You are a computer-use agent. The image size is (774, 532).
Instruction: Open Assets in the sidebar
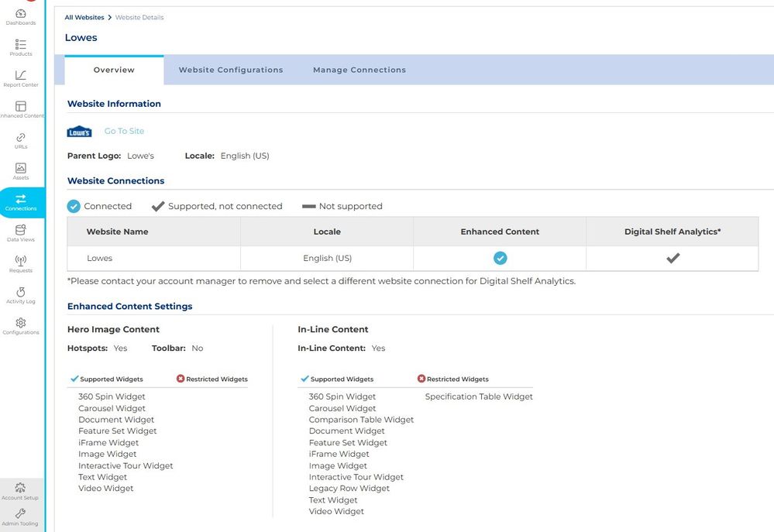pos(21,172)
